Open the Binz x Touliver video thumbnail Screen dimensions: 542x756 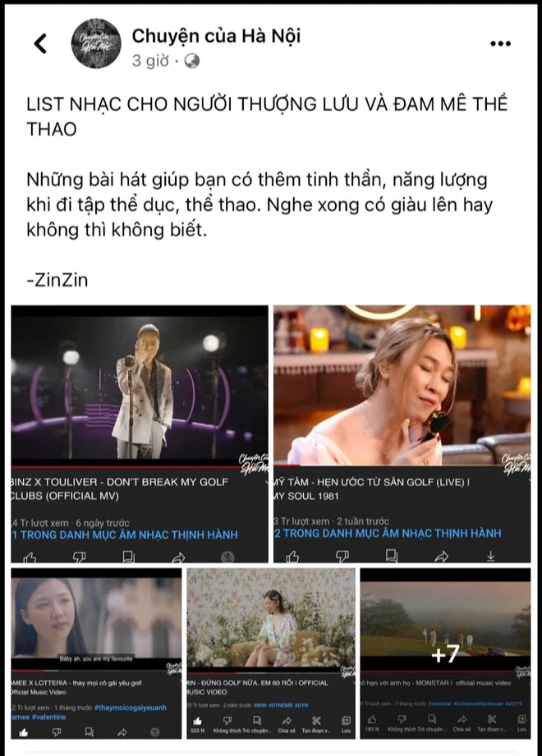140,386
